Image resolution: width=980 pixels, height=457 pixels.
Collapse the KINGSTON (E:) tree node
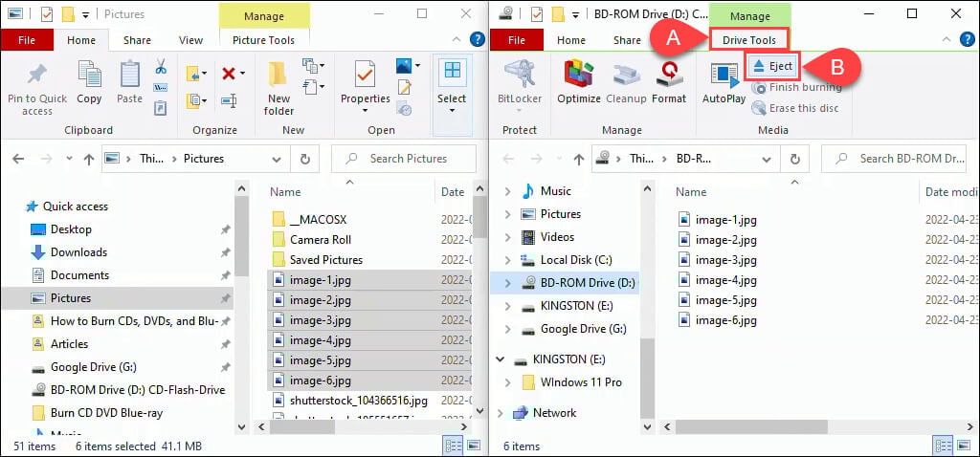(500, 359)
